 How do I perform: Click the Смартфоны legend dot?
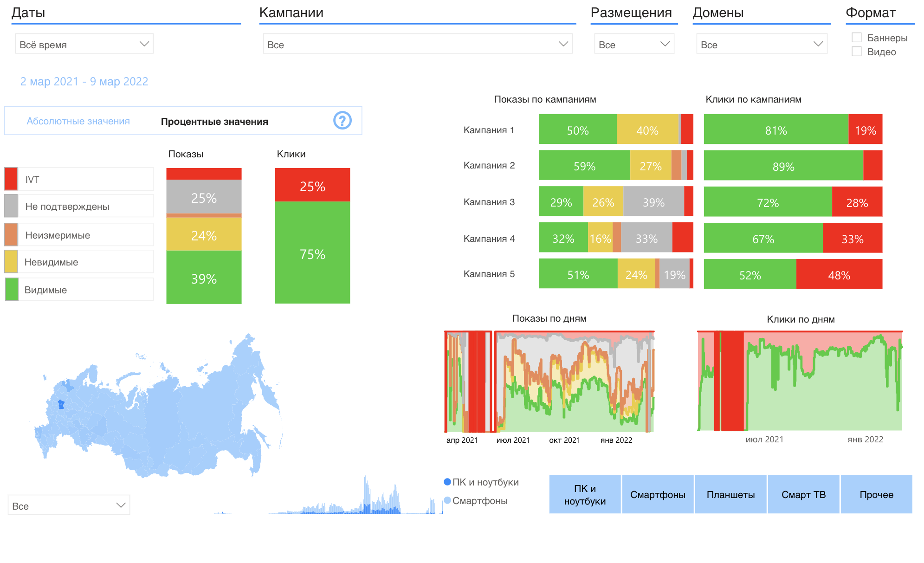coord(447,500)
